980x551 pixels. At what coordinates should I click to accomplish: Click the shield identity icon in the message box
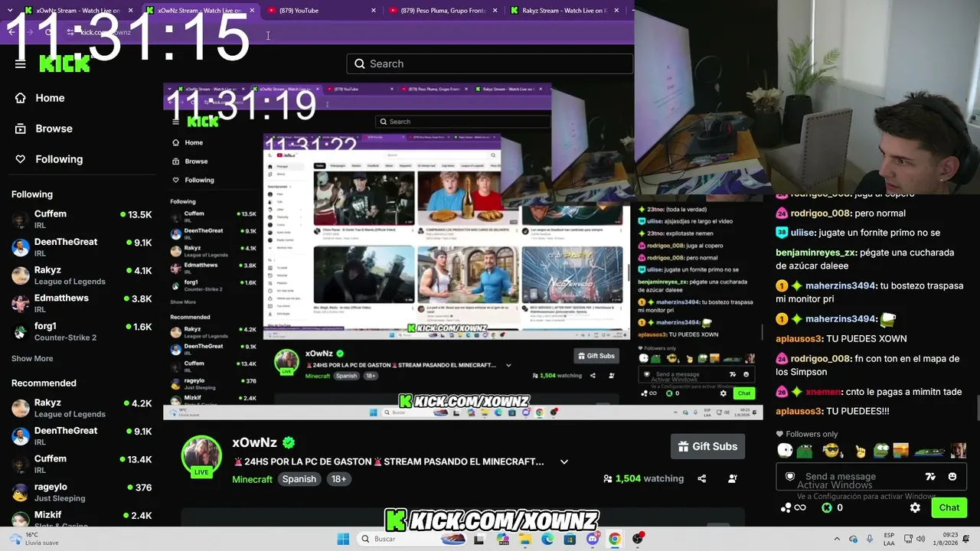[790, 476]
